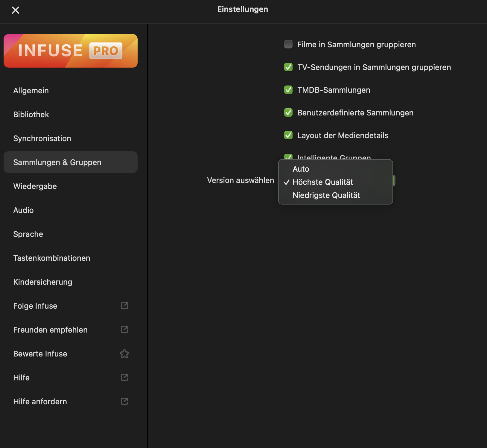Open Tastenkombinationen settings

(x=52, y=258)
